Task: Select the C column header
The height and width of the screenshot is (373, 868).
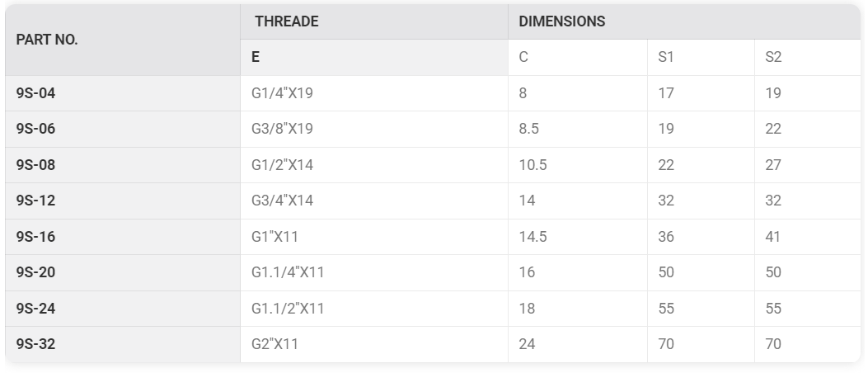Action: pyautogui.click(x=577, y=57)
